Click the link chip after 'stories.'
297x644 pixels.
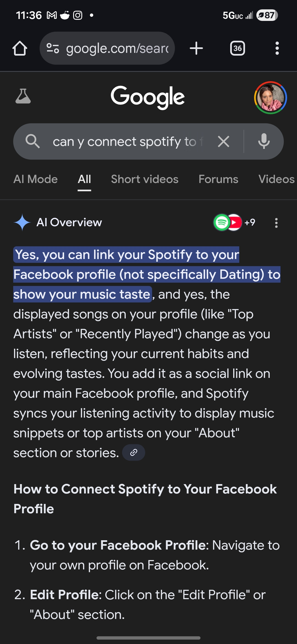[134, 452]
